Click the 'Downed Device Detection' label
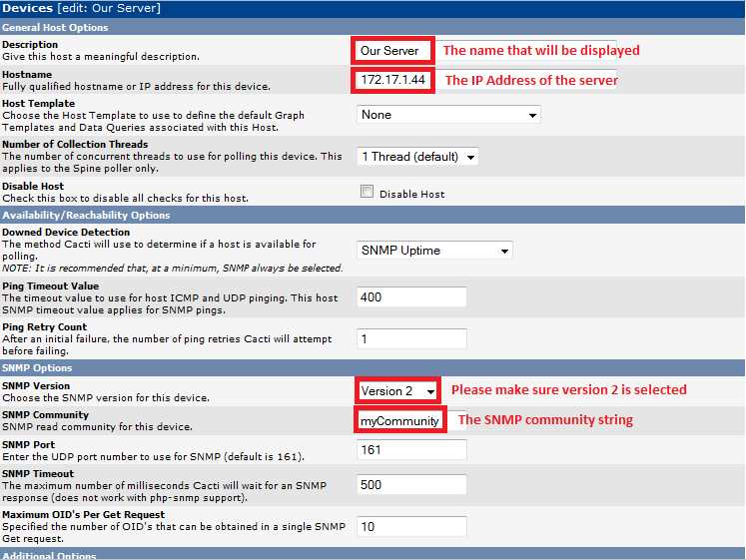The height and width of the screenshot is (560, 746). (66, 232)
